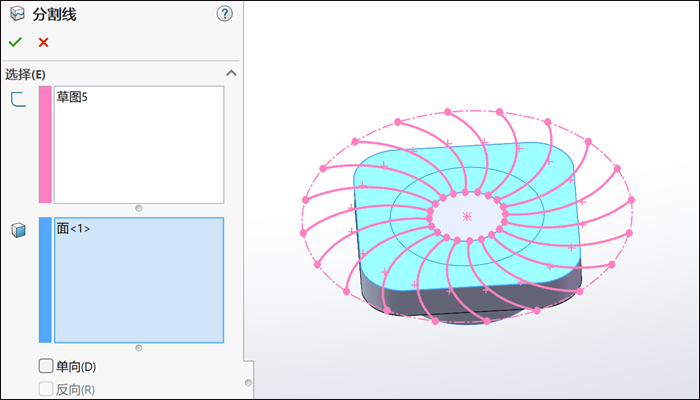Click the 分割线 feature icon in header

pyautogui.click(x=16, y=14)
